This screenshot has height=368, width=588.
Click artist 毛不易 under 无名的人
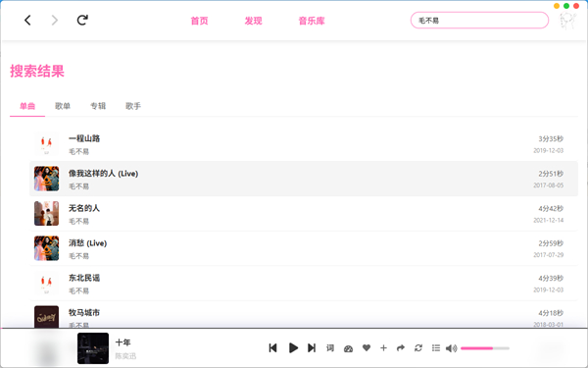[x=78, y=222]
